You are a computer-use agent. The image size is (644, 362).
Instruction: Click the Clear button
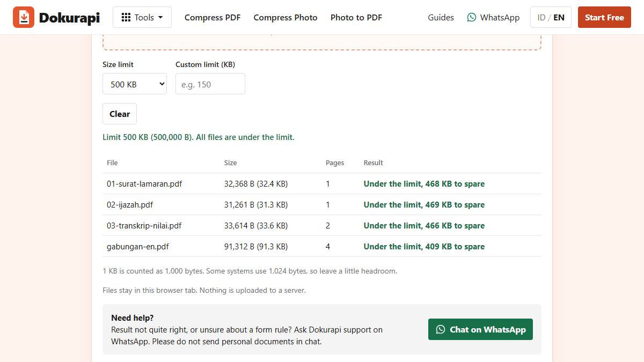tap(120, 114)
